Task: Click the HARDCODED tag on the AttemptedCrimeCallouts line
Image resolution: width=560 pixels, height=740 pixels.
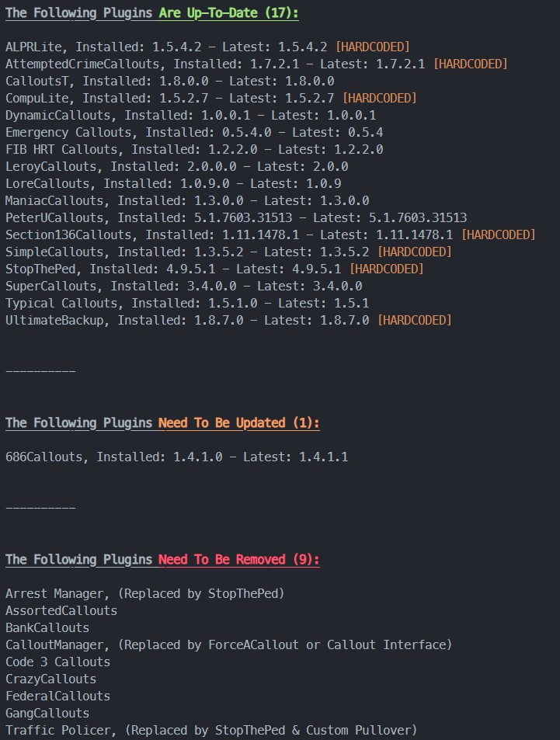Action: coord(470,64)
